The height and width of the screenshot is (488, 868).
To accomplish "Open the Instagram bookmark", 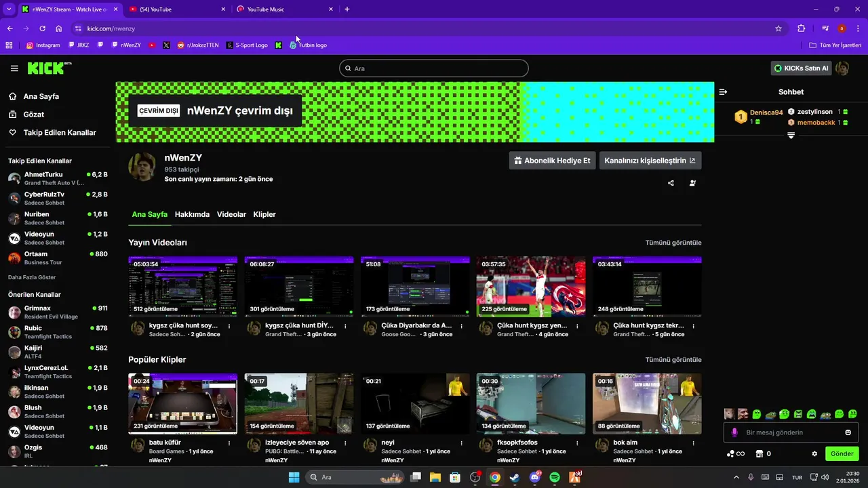I will (43, 45).
